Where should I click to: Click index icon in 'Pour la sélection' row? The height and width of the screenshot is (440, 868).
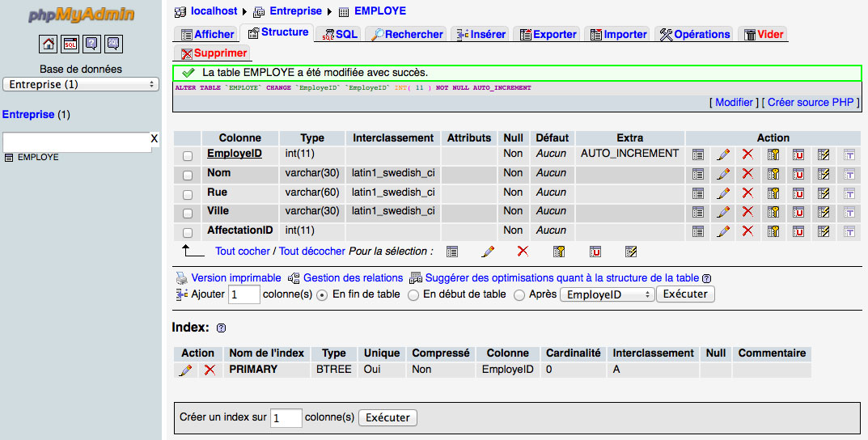point(631,252)
